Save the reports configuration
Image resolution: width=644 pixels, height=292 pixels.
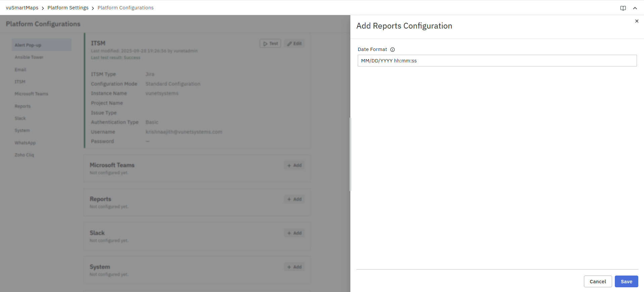626,282
